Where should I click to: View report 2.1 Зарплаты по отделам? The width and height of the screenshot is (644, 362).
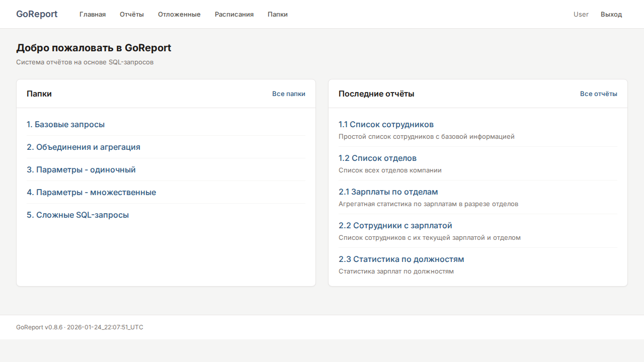click(x=388, y=192)
